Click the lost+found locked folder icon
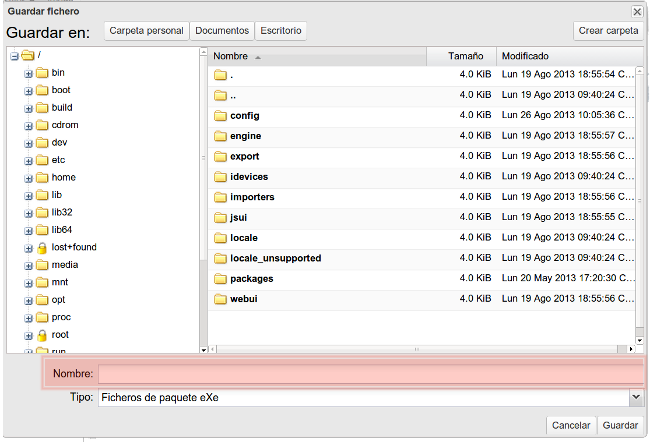The height and width of the screenshot is (442, 650). coord(42,247)
